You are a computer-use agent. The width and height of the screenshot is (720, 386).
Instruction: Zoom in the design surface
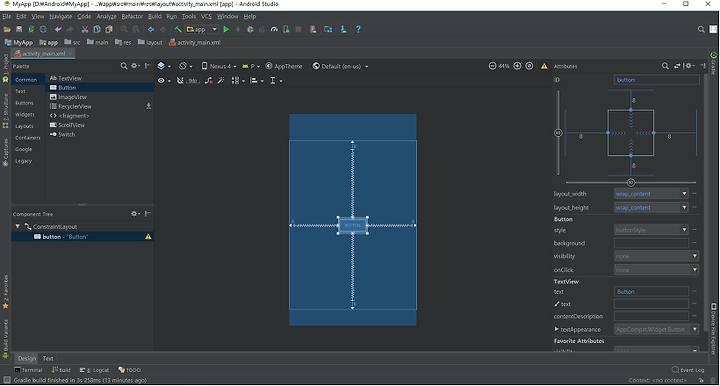[517, 66]
